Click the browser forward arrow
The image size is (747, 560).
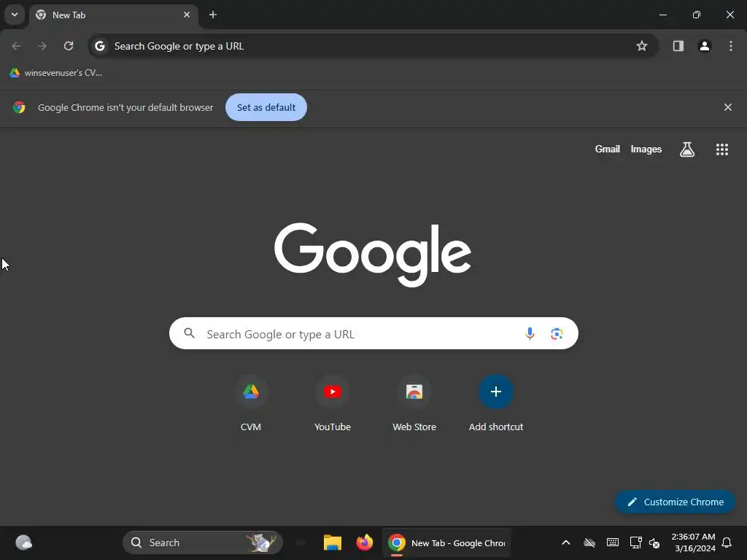point(42,46)
